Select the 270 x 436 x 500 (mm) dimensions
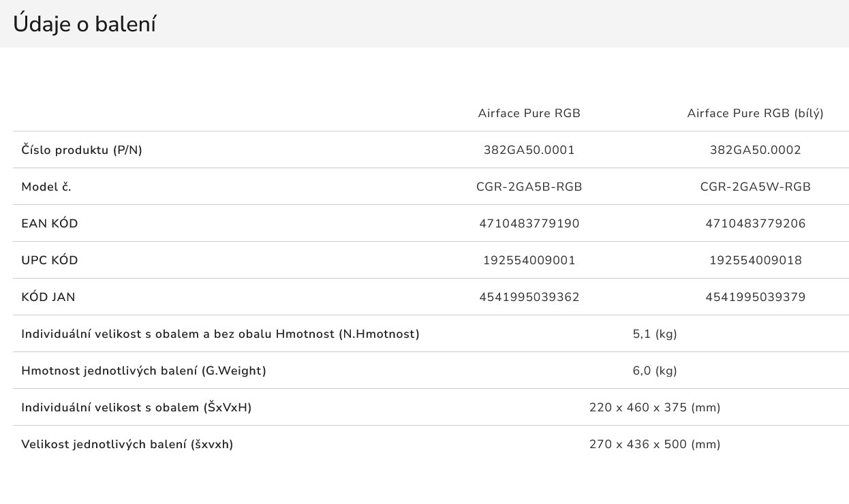849x504 pixels. tap(654, 444)
